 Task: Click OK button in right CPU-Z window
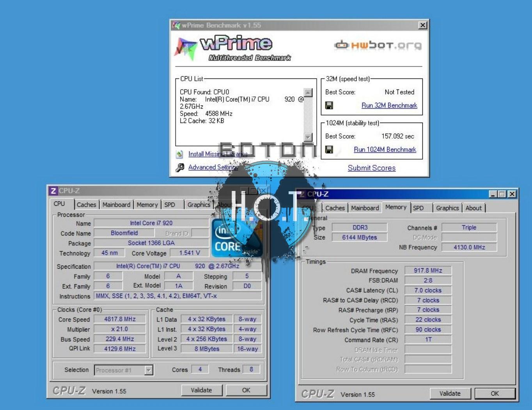click(495, 394)
